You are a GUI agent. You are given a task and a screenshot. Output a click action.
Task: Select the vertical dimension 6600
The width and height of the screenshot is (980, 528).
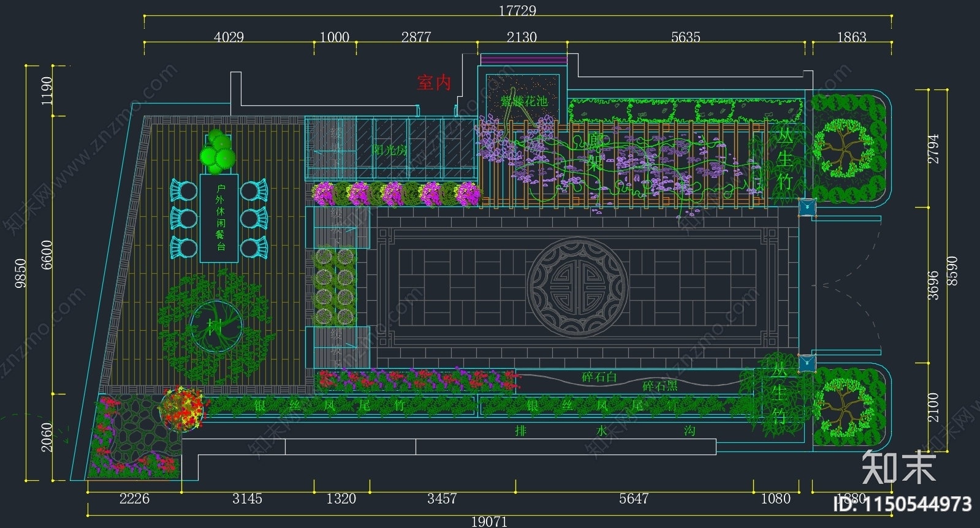point(47,254)
